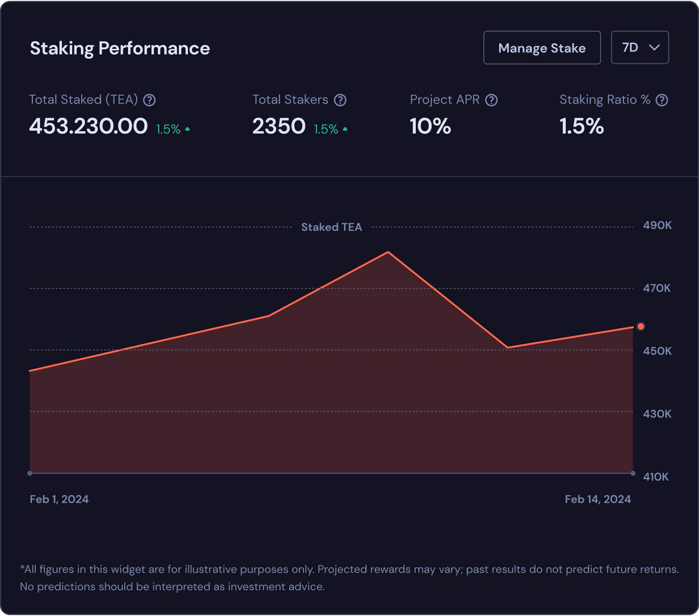Screen dimensions: 699x616
Task: Click the Staking Performance title
Action: 120,48
